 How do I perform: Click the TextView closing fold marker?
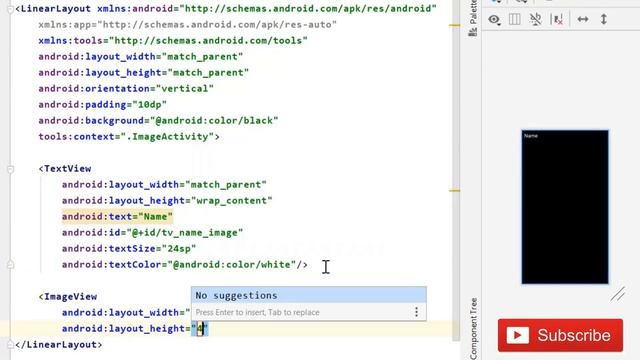(11, 265)
